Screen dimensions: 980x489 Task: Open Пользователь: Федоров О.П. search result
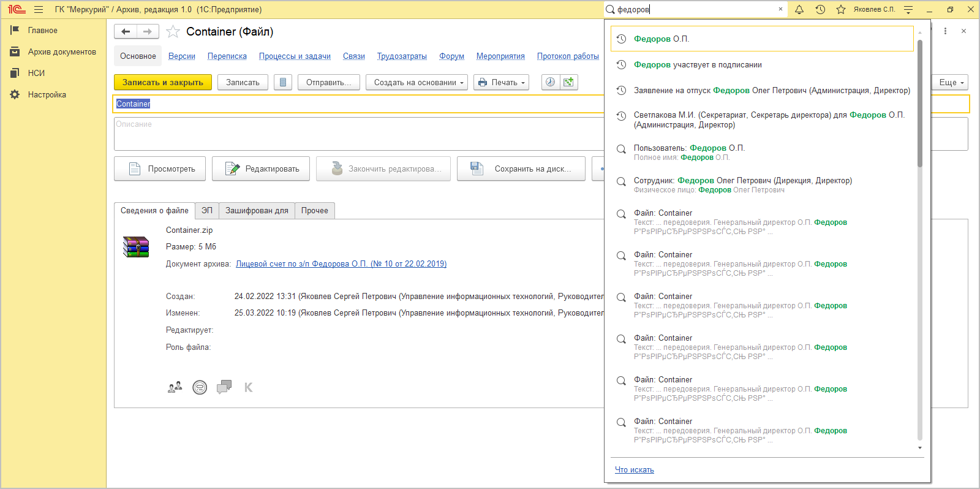[x=762, y=152]
